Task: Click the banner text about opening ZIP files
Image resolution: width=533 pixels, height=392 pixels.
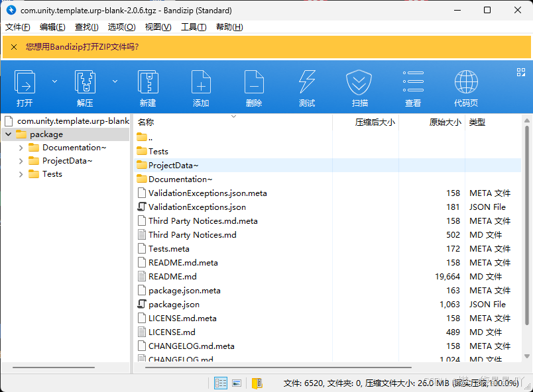Action: click(x=82, y=47)
